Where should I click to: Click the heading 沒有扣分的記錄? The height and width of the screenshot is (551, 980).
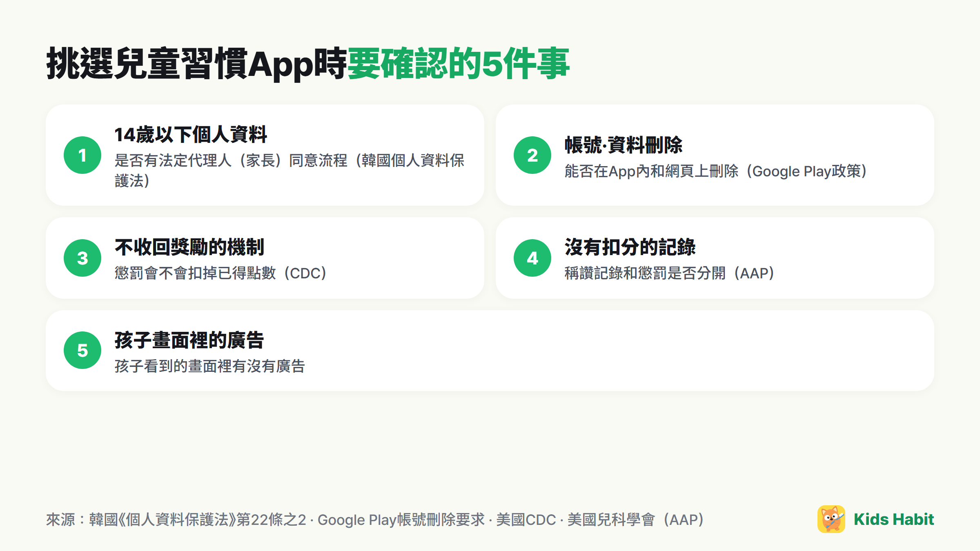[x=630, y=247]
